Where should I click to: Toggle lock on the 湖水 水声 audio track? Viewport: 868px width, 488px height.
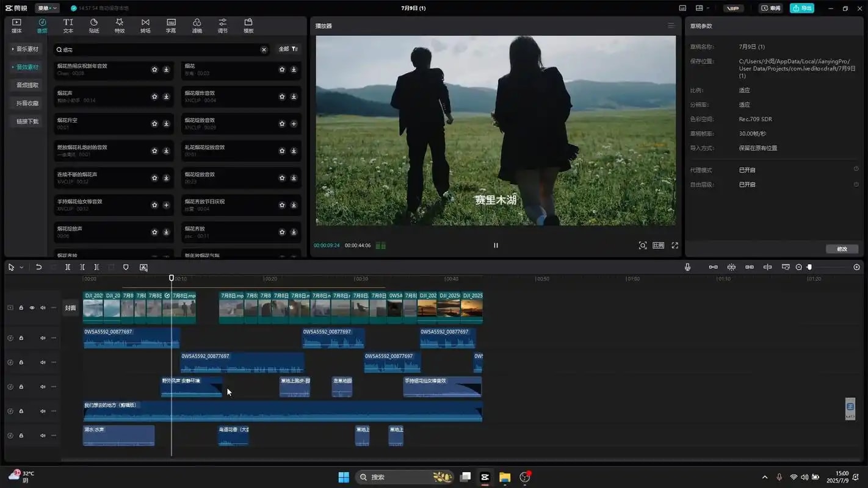click(x=21, y=436)
